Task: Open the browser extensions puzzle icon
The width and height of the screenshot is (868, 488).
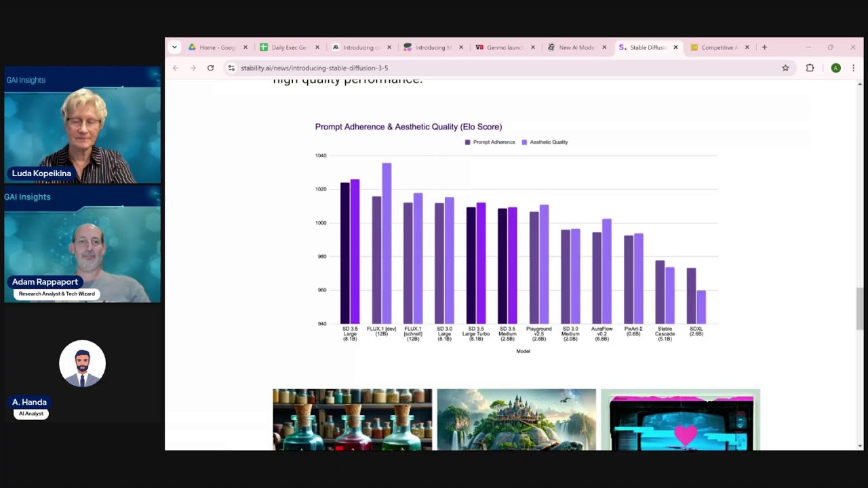Action: pyautogui.click(x=810, y=68)
